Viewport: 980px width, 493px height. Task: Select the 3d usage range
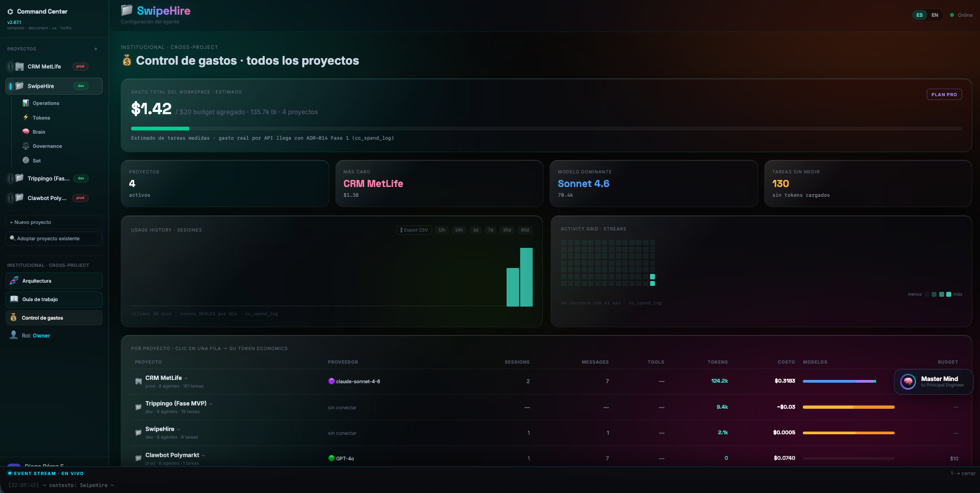click(476, 230)
